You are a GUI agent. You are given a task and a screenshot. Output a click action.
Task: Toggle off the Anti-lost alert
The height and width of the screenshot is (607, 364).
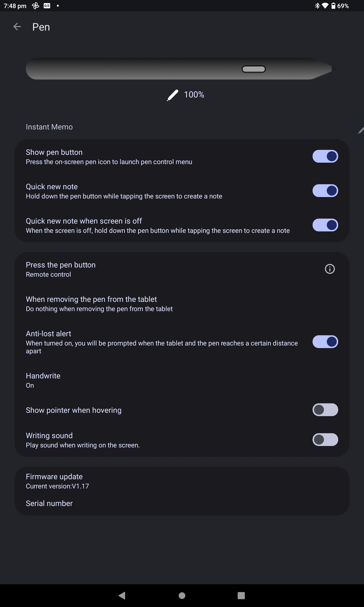[325, 342]
